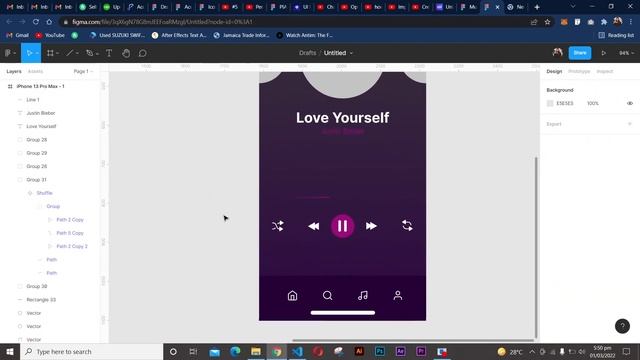This screenshot has width=640, height=360.
Task: Click the profile person icon in the bottom nav
Action: click(x=398, y=296)
